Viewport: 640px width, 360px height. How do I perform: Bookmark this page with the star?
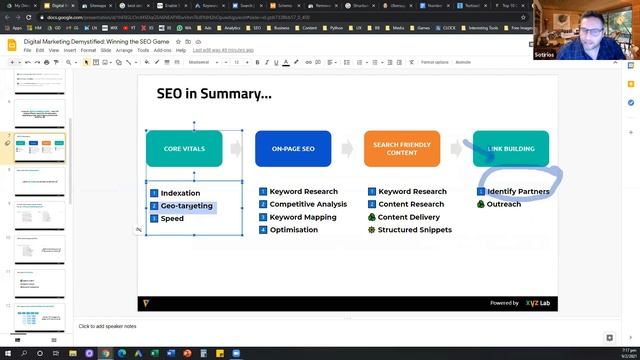pyautogui.click(x=523, y=18)
